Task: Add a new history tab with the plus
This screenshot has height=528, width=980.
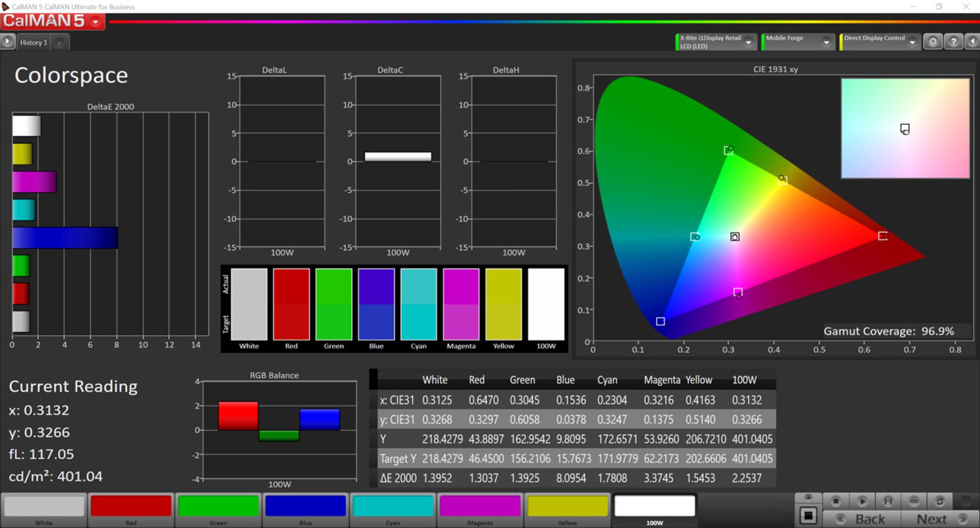Action: click(x=60, y=42)
